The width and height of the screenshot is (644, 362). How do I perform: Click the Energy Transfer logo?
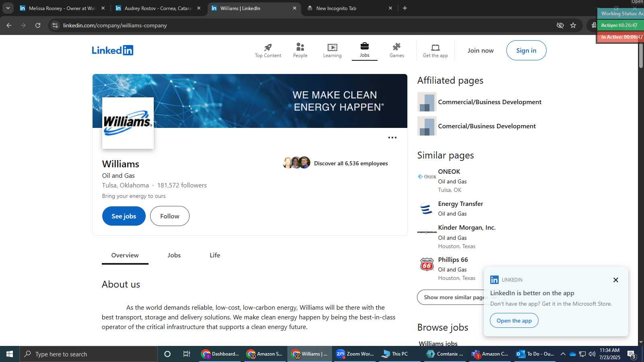pyautogui.click(x=427, y=209)
